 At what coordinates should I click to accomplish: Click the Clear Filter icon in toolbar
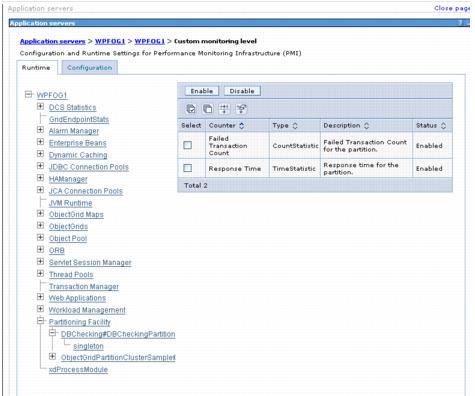(x=241, y=109)
